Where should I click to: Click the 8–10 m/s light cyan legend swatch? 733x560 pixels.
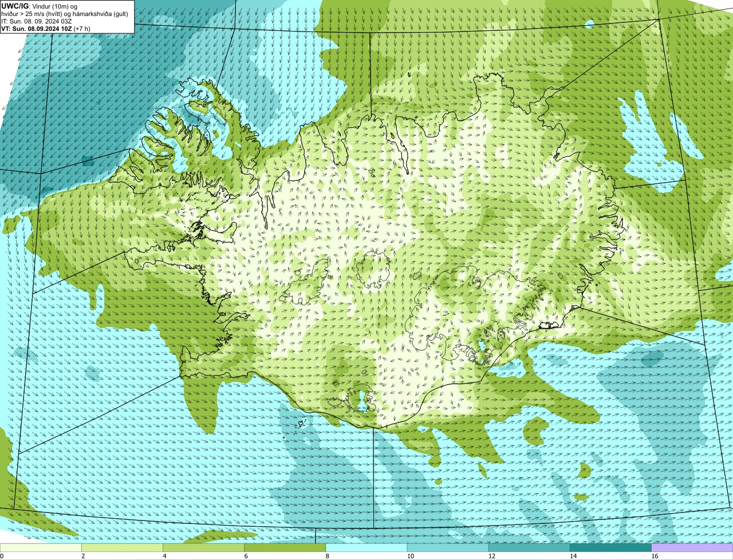coord(366,548)
